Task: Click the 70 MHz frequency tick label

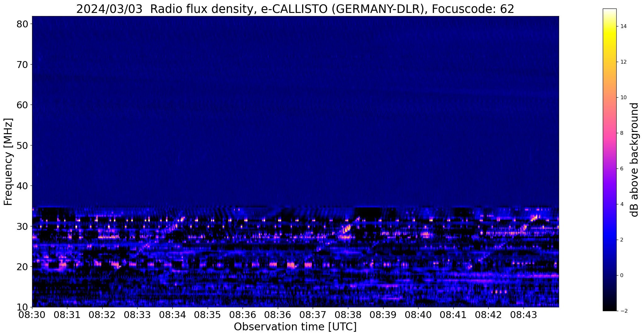Action: (x=23, y=65)
